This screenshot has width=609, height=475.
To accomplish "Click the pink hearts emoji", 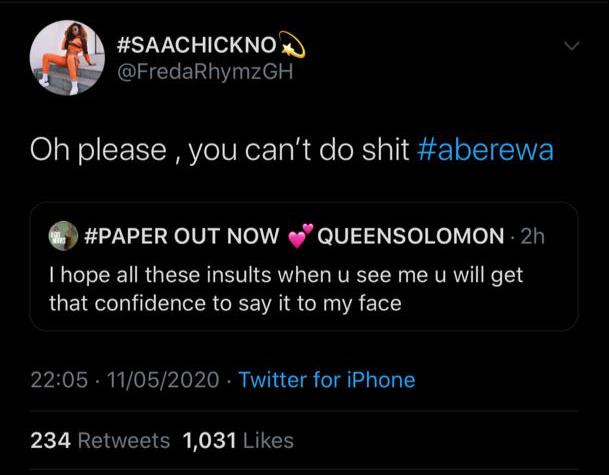I will pyautogui.click(x=300, y=236).
